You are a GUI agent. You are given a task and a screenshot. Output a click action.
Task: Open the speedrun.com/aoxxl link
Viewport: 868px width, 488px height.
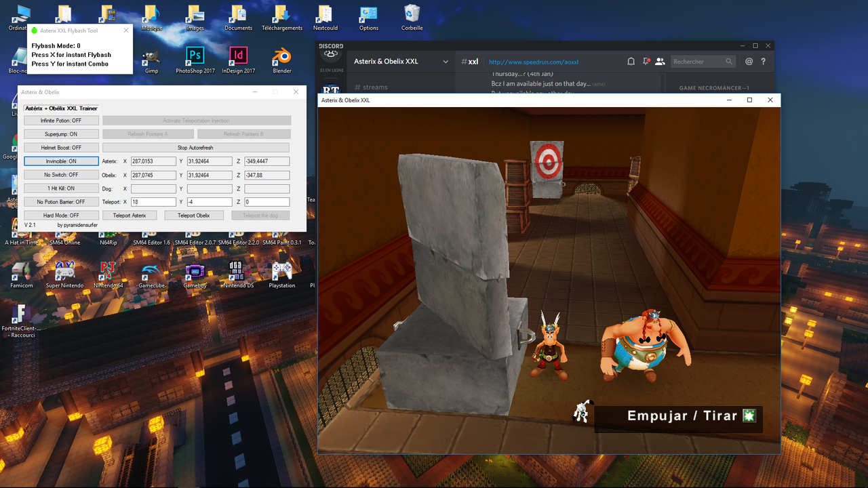point(534,62)
